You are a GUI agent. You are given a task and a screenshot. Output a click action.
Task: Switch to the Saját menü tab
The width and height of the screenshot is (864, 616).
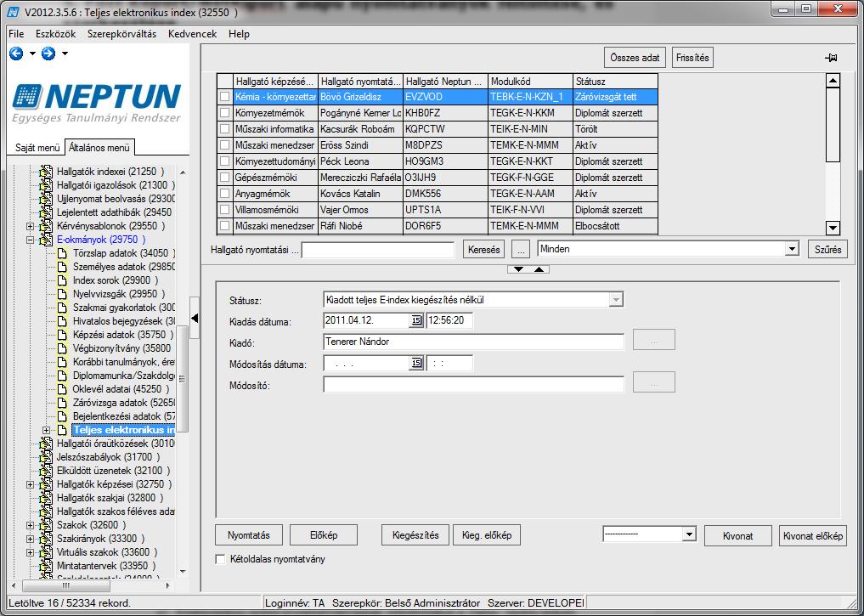coord(37,148)
